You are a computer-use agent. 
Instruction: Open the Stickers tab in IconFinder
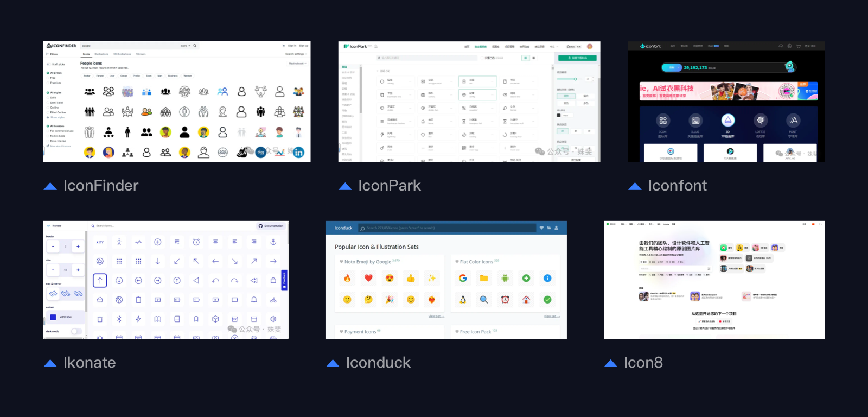point(141,54)
